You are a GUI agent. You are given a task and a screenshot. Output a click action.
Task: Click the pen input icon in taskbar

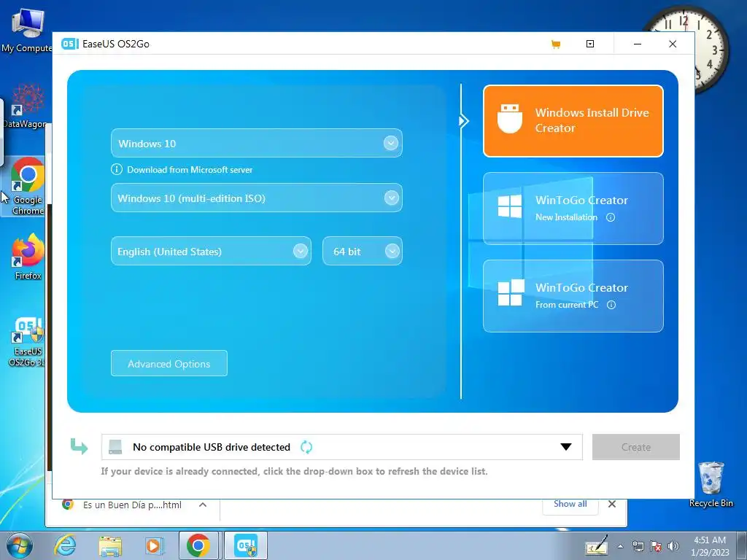(597, 545)
